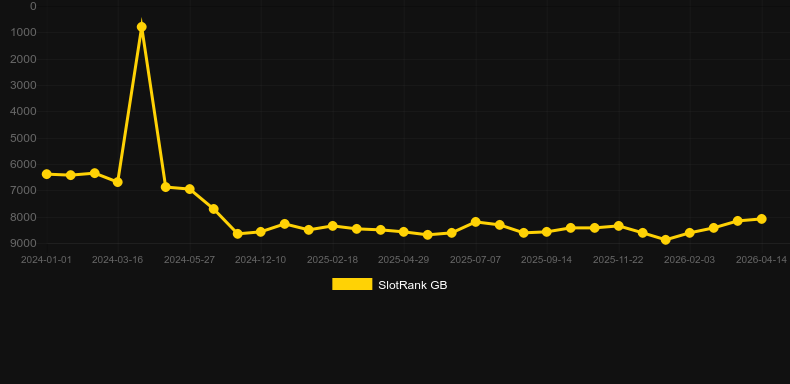
Task: Click the 6000 y-axis label
Action: pos(24,164)
